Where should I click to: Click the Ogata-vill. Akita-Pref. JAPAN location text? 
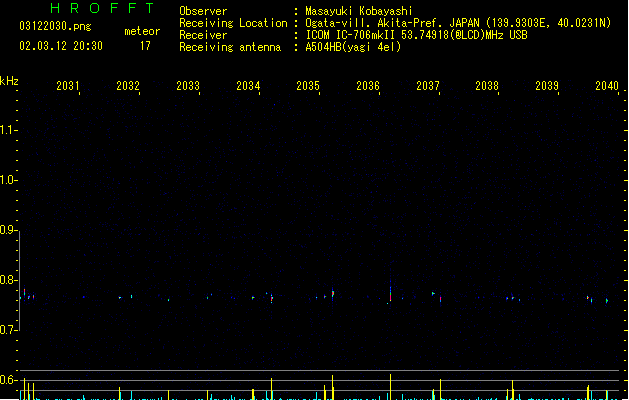[x=458, y=23]
